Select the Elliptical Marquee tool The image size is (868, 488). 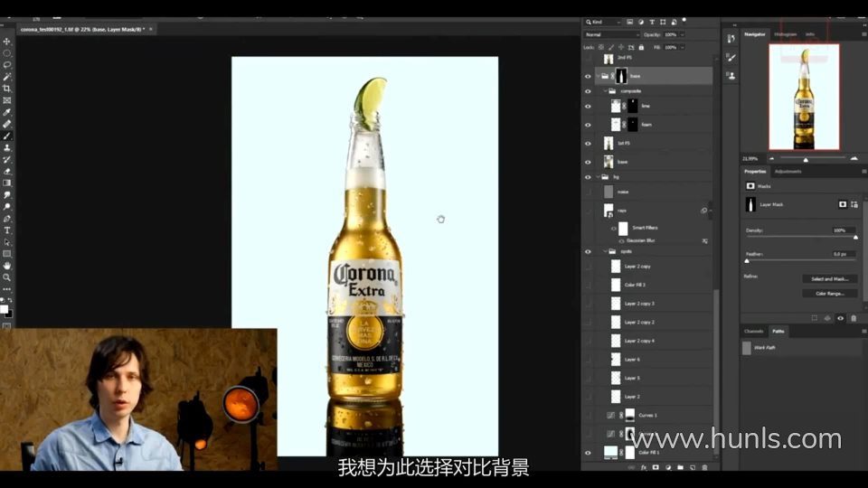6,53
